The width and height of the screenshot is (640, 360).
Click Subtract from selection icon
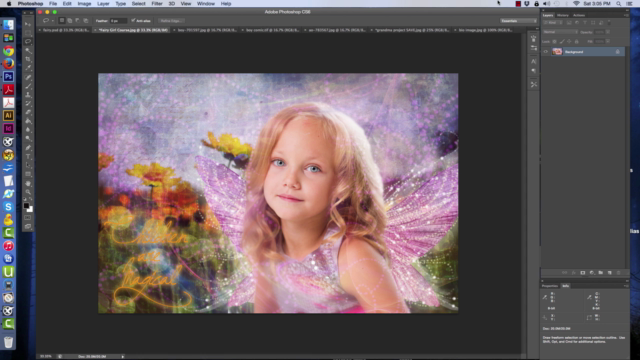pos(78,20)
